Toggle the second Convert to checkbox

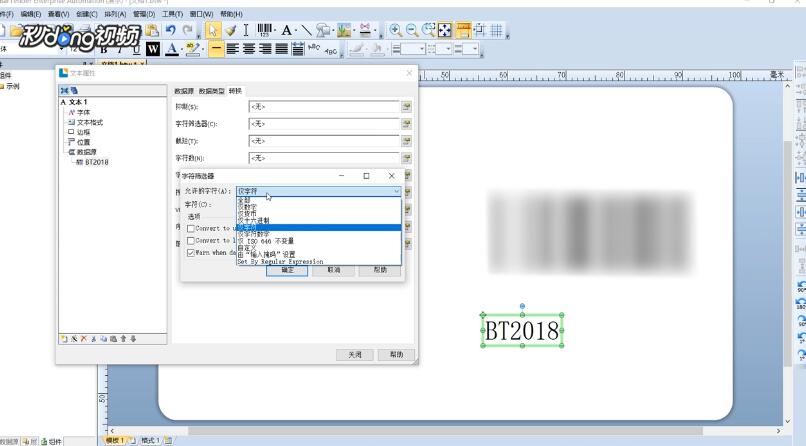pyautogui.click(x=191, y=240)
